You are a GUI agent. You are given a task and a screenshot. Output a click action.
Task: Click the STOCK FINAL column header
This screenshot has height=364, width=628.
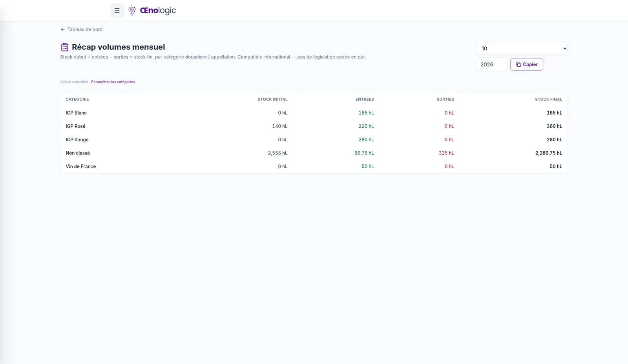coord(548,99)
